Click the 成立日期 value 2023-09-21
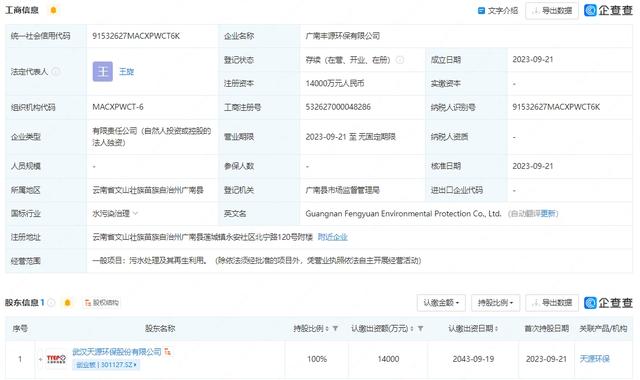Screen dimensions: 640x380 point(533,60)
